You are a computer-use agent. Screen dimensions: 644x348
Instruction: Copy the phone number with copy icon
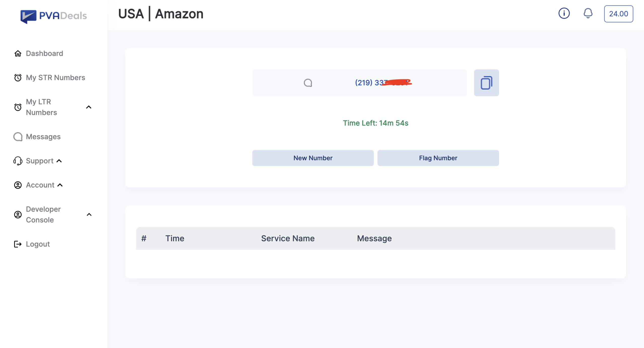click(486, 83)
